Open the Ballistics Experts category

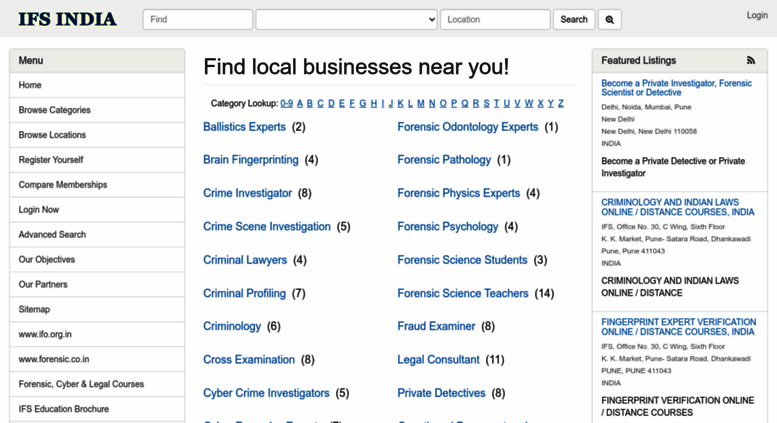[x=244, y=127]
